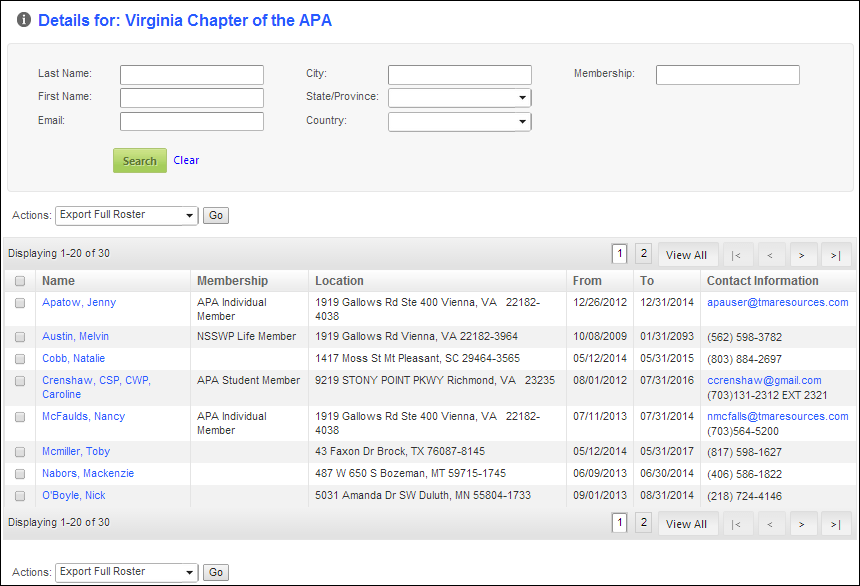
Task: Select page 2 in bottom pager
Action: click(644, 522)
